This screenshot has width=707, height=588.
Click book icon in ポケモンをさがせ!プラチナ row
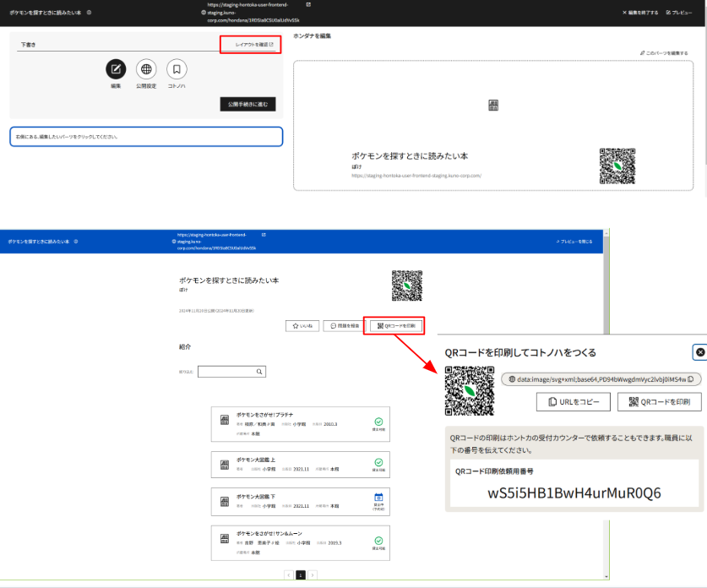click(x=225, y=420)
